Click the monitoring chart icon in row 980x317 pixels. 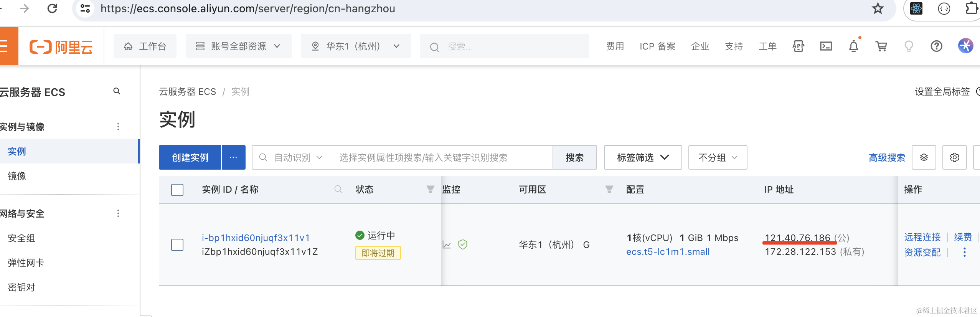(x=447, y=244)
